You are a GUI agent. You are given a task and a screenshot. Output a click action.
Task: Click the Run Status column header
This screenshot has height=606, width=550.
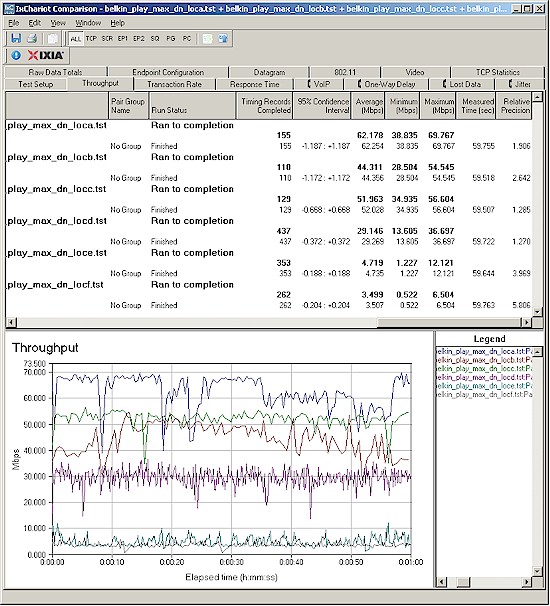192,106
